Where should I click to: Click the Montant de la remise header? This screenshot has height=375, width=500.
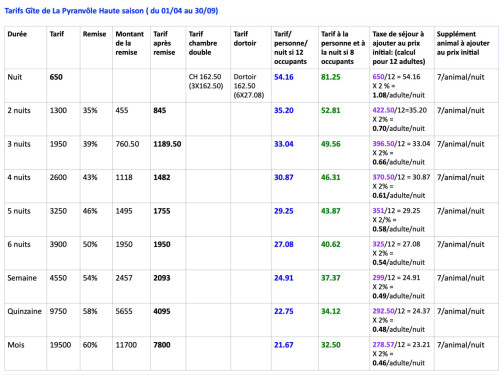[129, 43]
